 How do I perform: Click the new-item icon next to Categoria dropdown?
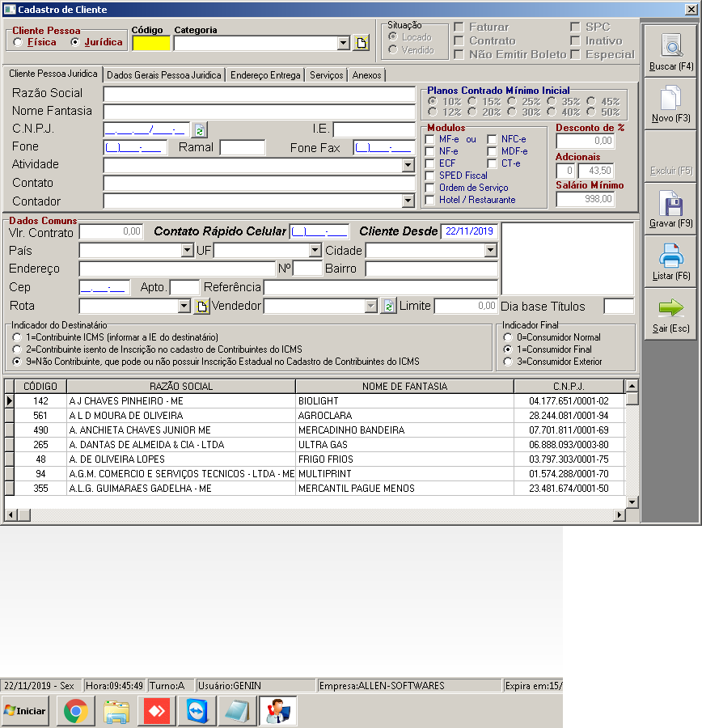click(x=361, y=43)
